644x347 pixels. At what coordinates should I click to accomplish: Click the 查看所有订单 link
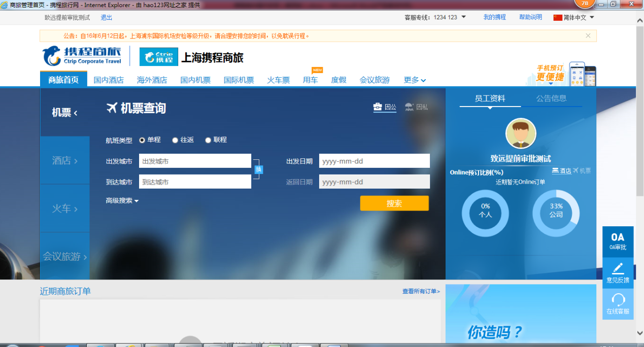(x=421, y=291)
